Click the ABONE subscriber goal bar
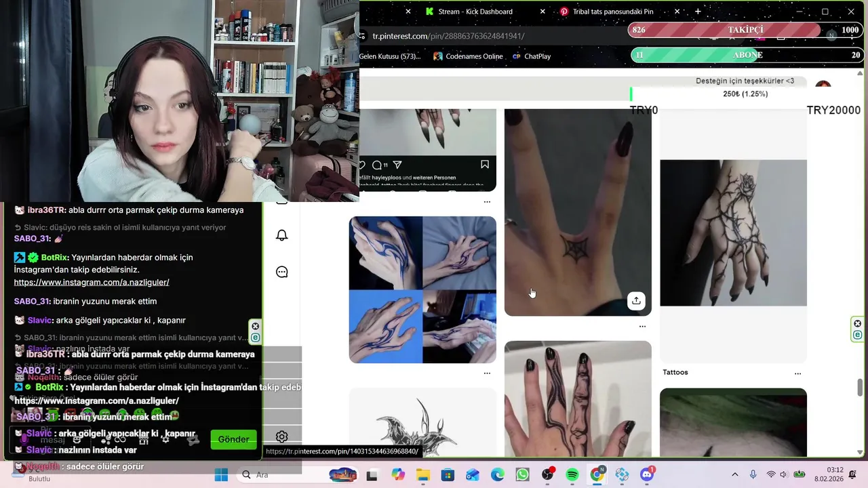 [x=747, y=55]
